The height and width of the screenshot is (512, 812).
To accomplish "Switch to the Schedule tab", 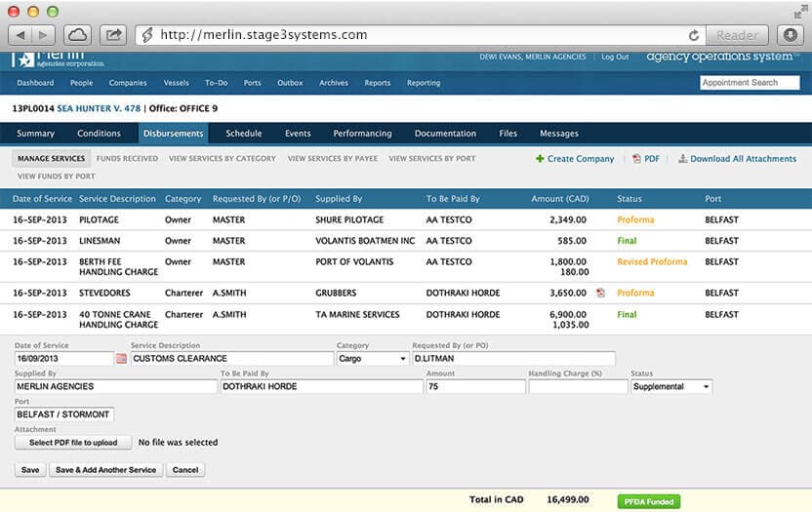I will (x=243, y=134).
